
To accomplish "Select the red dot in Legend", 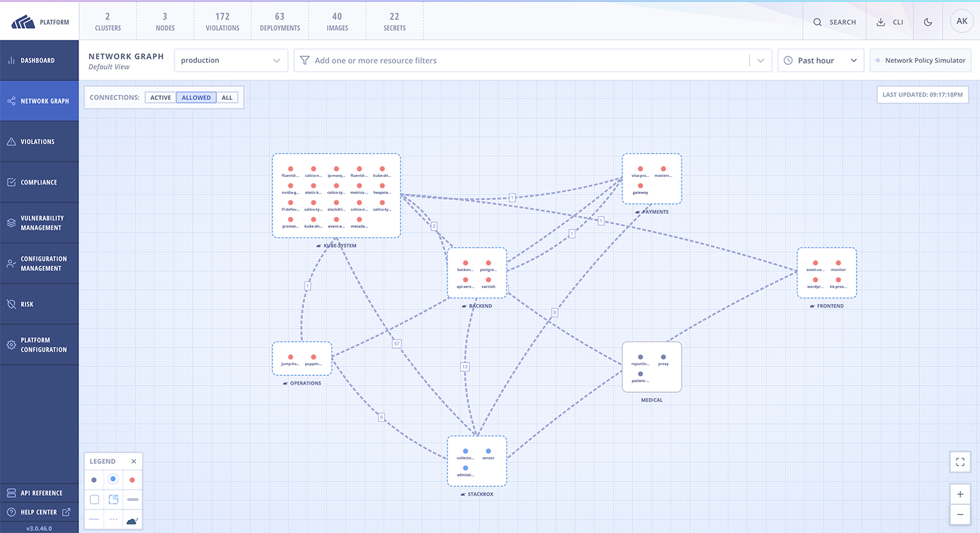I will (x=132, y=480).
